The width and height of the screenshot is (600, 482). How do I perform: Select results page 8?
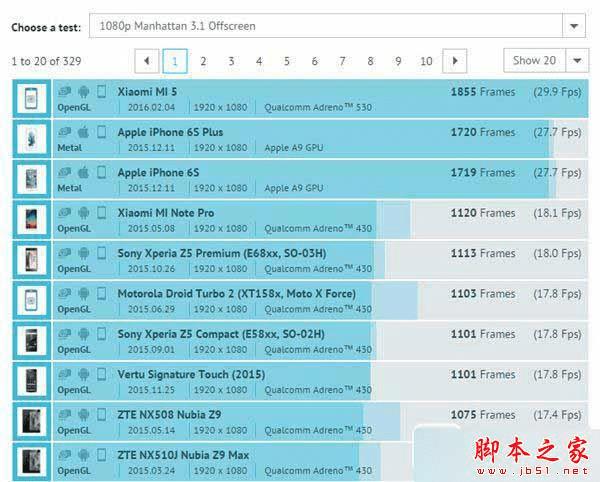coord(370,61)
